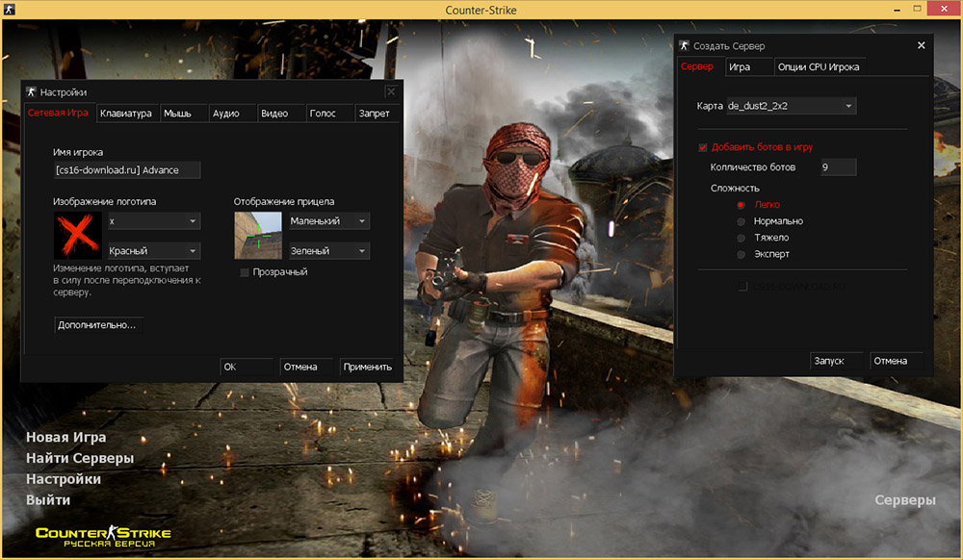963x560 pixels.
Task: Click the Настройки dialog title icon
Action: pos(32,92)
